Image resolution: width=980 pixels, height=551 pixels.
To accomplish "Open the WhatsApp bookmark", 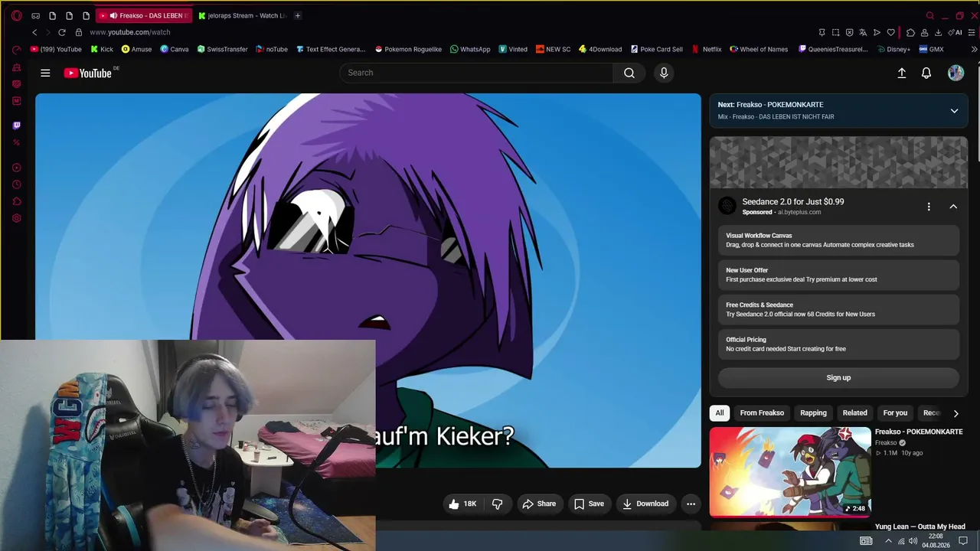I will 470,49.
